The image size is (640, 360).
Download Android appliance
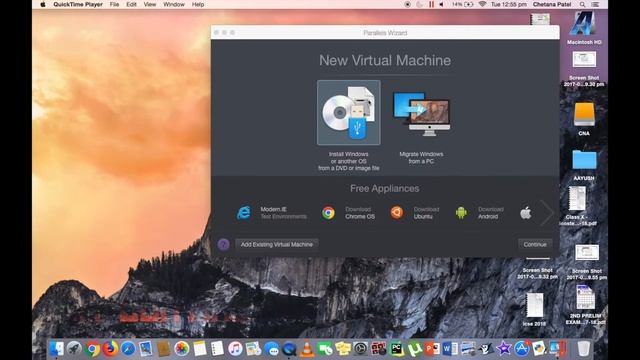point(479,213)
